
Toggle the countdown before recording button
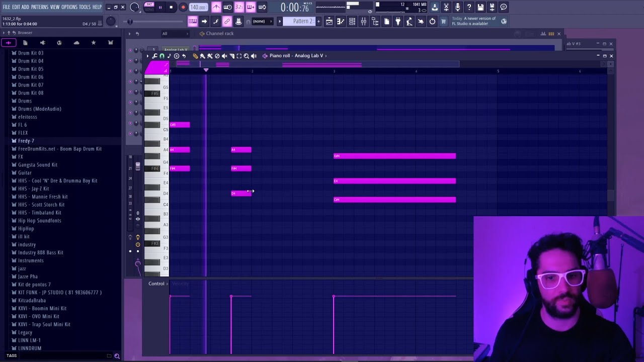tap(239, 7)
